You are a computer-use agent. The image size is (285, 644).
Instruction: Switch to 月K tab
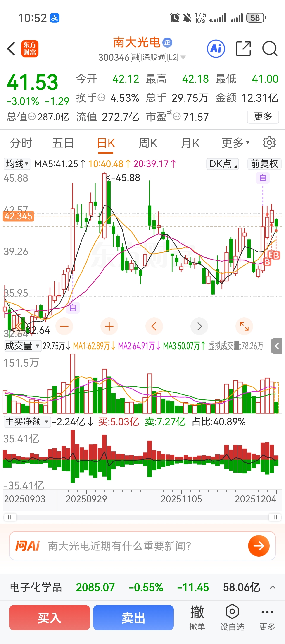click(190, 143)
